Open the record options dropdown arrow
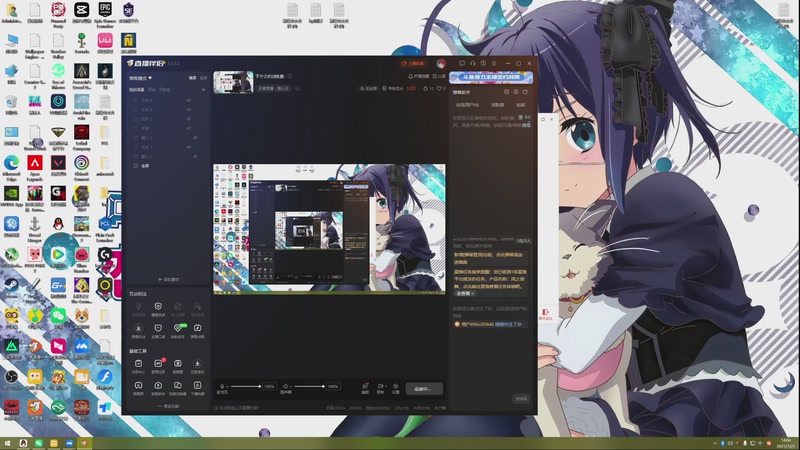The width and height of the screenshot is (800, 450). click(x=385, y=387)
